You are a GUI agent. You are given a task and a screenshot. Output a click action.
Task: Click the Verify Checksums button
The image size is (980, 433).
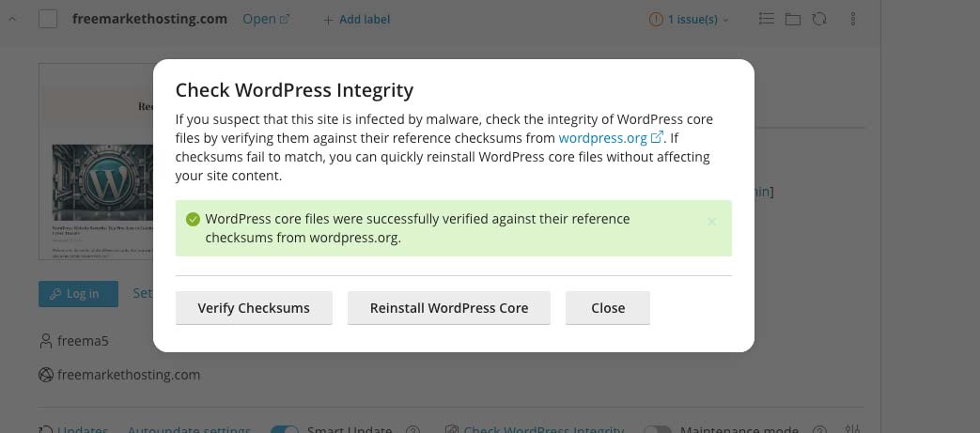click(254, 308)
